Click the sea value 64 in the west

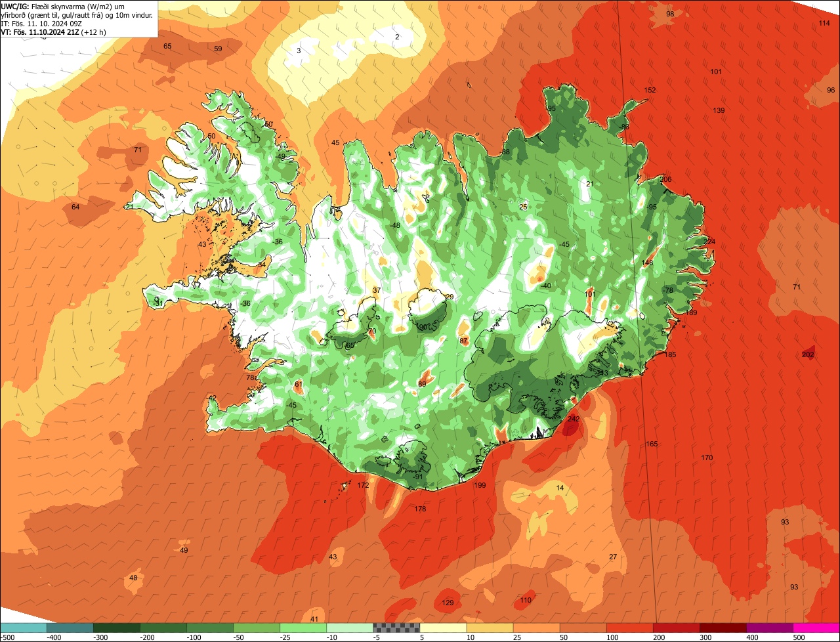[x=75, y=207]
